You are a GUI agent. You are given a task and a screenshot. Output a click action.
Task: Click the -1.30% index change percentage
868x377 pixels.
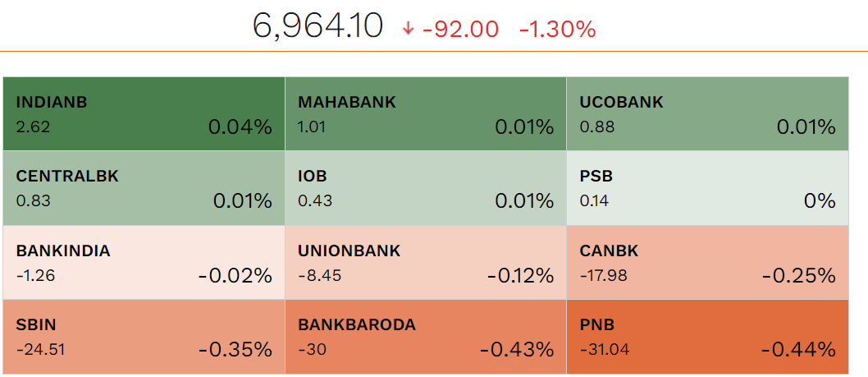tap(557, 30)
